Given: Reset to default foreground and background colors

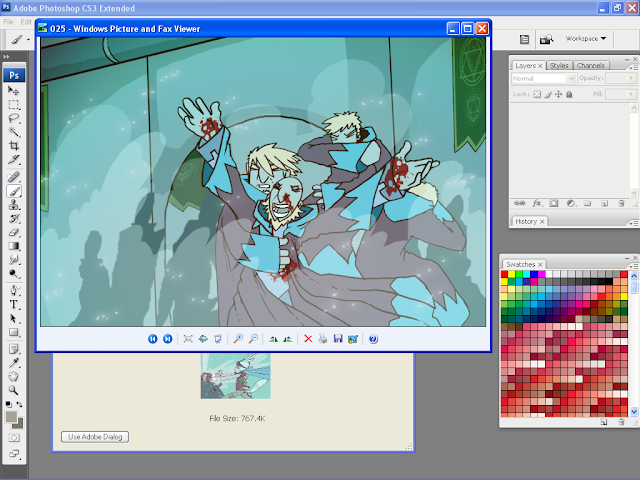Looking at the screenshot, I should click(x=9, y=404).
